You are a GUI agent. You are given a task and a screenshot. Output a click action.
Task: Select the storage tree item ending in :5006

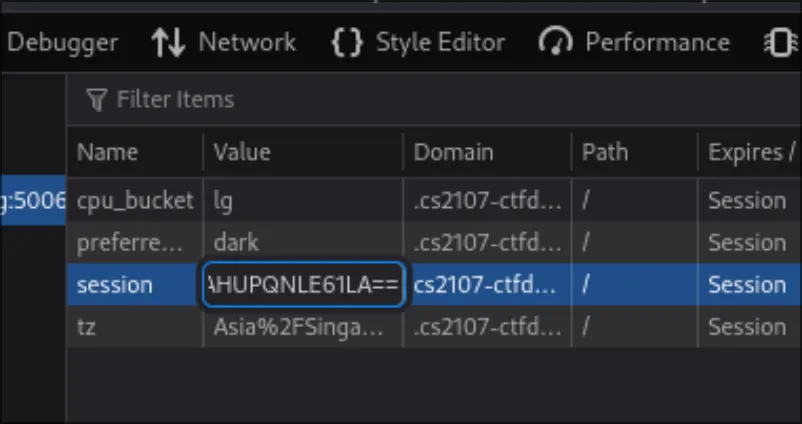(x=33, y=200)
